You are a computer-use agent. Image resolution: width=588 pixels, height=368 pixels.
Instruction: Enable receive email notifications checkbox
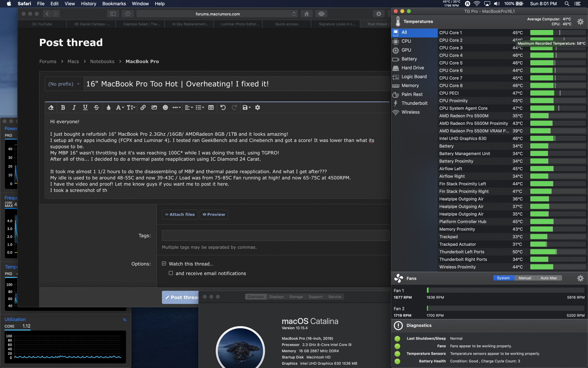pos(171,273)
